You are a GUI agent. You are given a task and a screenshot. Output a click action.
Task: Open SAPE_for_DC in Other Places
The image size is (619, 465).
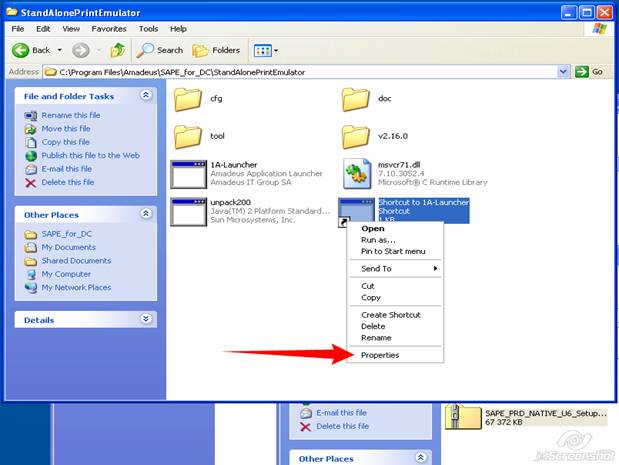click(67, 234)
